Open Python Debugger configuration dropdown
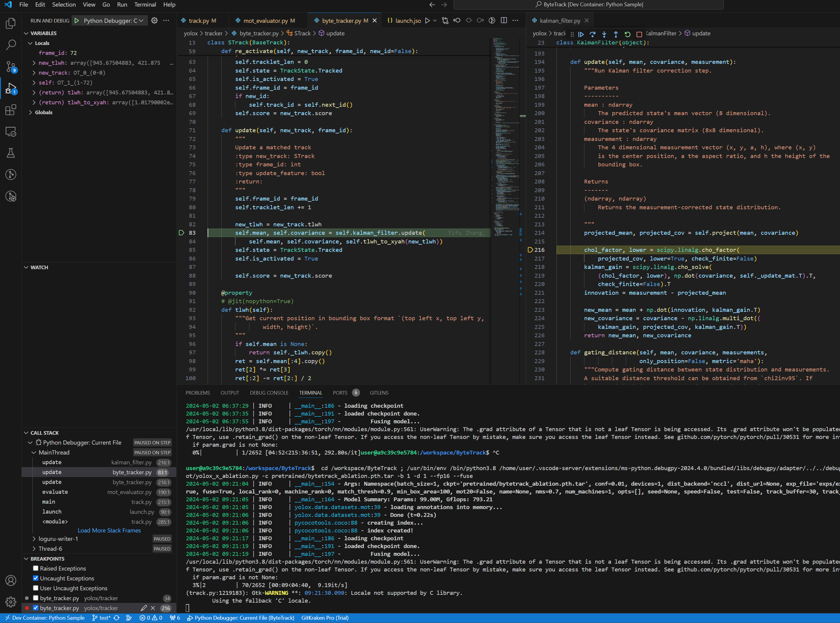Screen dimensions: 840x623 pos(113,20)
